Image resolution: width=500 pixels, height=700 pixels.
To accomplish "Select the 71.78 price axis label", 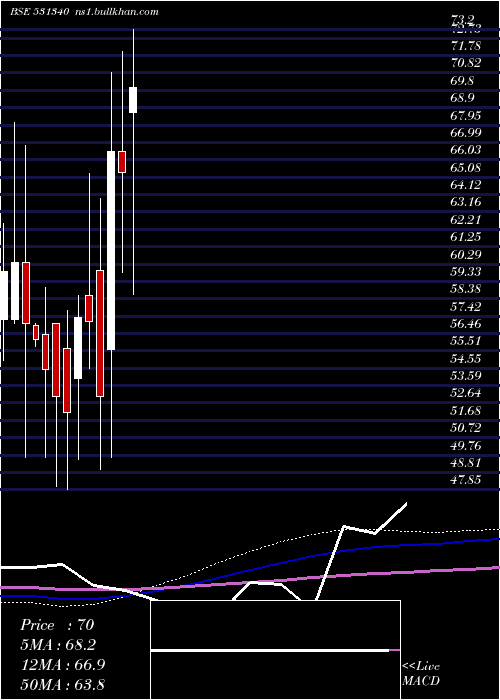I will (x=466, y=46).
